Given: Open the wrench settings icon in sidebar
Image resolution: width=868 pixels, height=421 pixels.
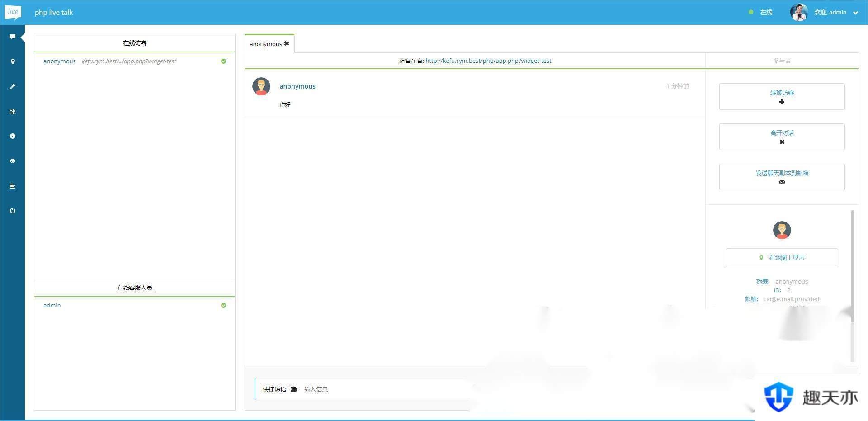Looking at the screenshot, I should (x=13, y=86).
